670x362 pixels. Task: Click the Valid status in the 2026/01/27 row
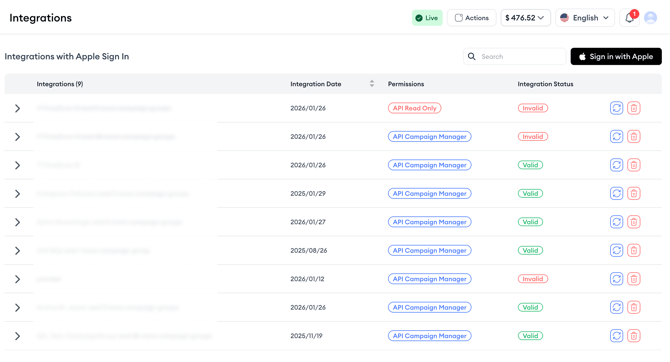coord(530,222)
